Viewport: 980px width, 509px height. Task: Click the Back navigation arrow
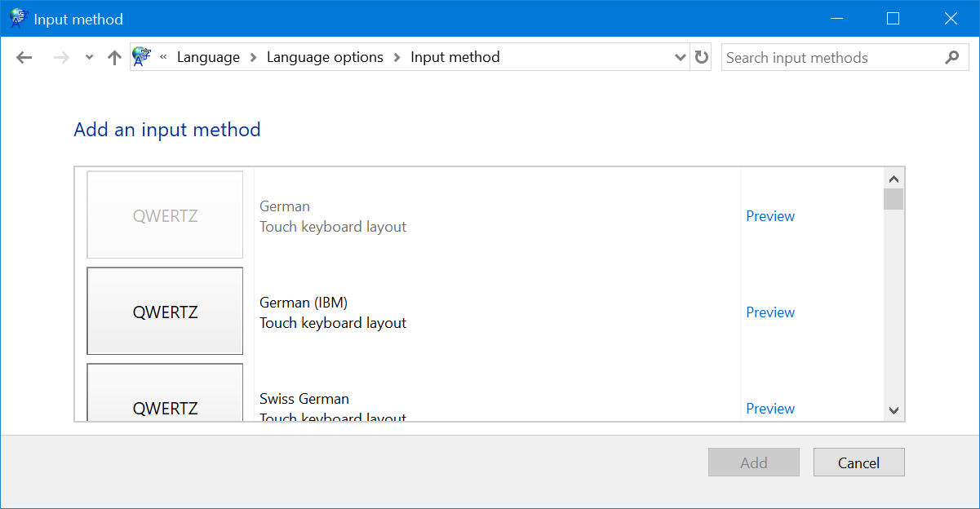point(24,58)
